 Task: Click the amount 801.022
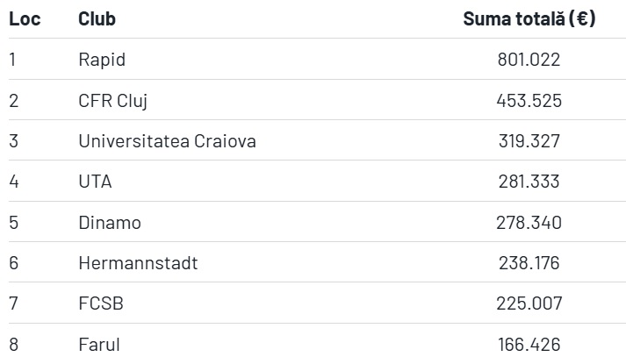[x=529, y=60]
